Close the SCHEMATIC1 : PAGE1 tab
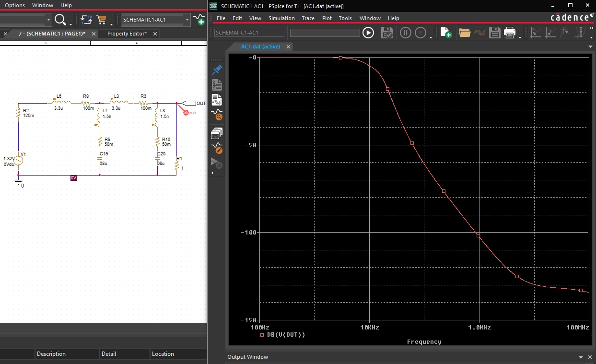596x364 pixels. 93,34
